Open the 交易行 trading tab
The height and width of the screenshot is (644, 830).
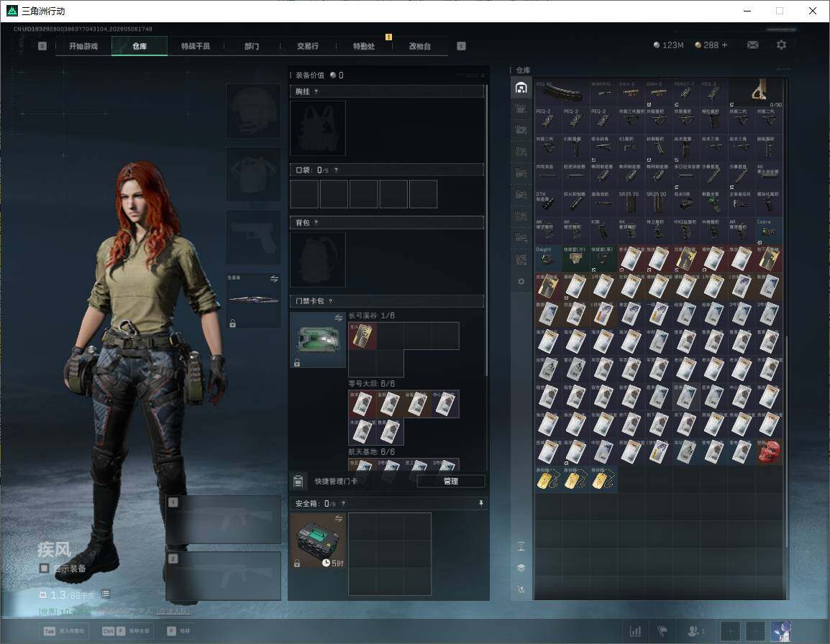pyautogui.click(x=308, y=46)
